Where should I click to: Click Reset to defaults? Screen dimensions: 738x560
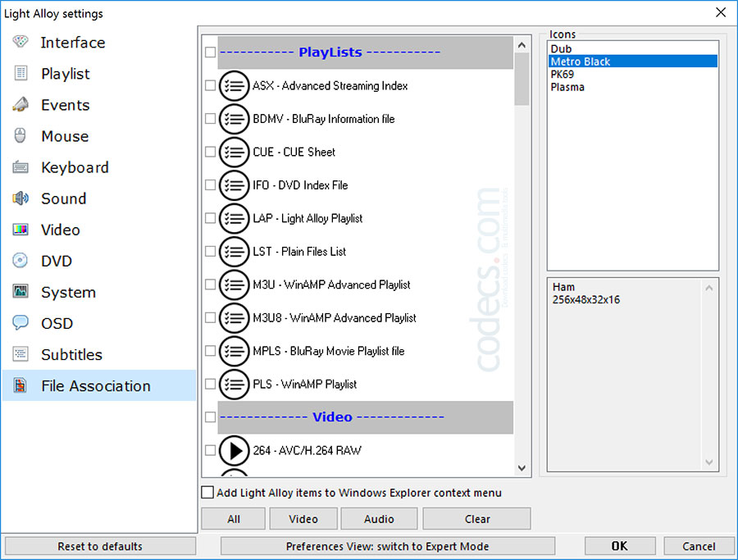(x=100, y=546)
